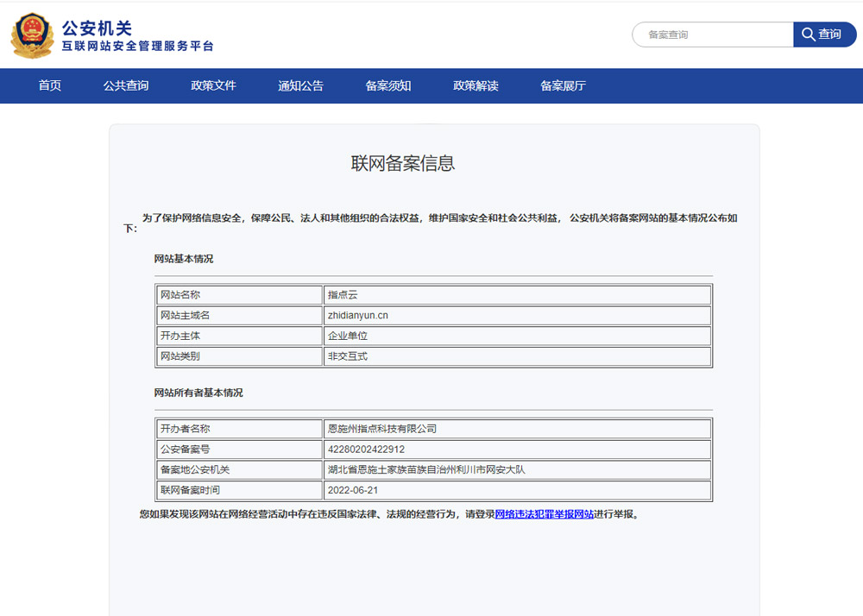Select the 非交互式 value cell
This screenshot has width=863, height=616.
pyautogui.click(x=517, y=356)
